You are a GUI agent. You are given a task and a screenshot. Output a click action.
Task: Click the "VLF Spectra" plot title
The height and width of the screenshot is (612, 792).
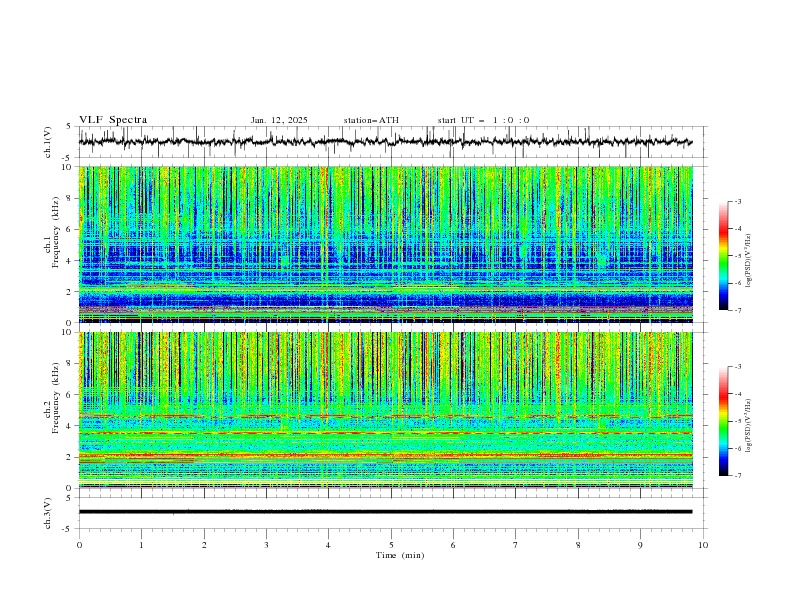click(113, 120)
